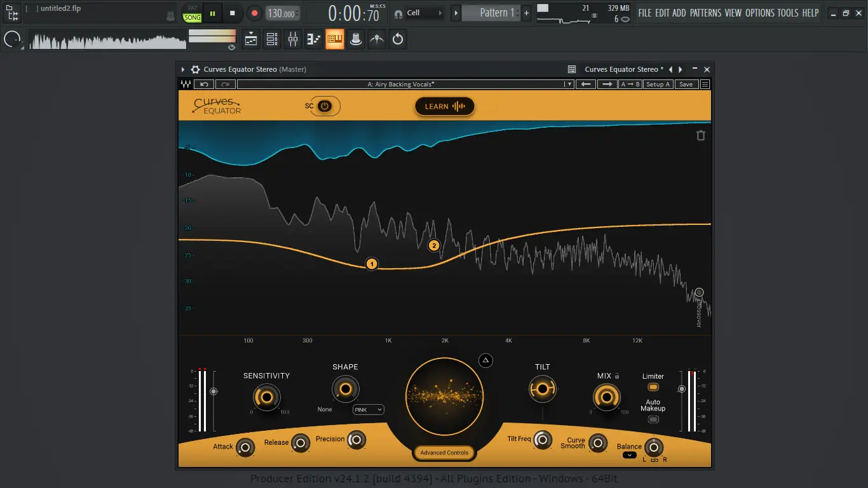Screen dimensions: 868x488
Task: Go to next plugin preset in title bar
Action: tap(681, 69)
